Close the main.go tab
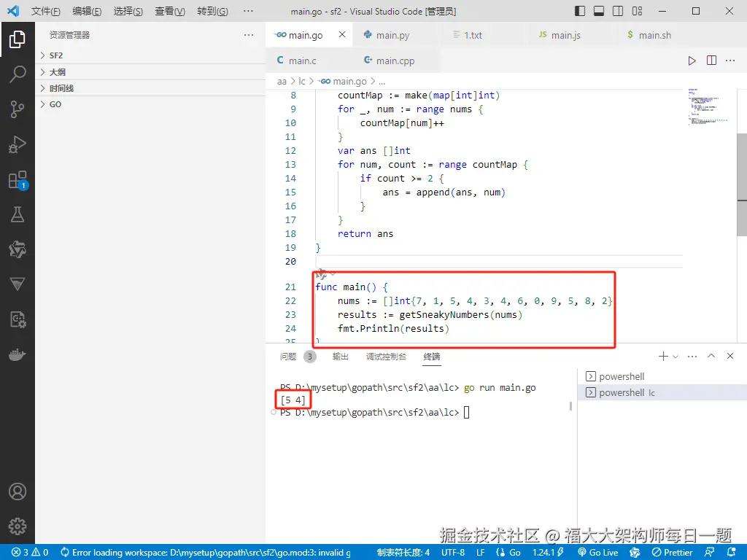Screen dimensions: 747x560 (342, 34)
